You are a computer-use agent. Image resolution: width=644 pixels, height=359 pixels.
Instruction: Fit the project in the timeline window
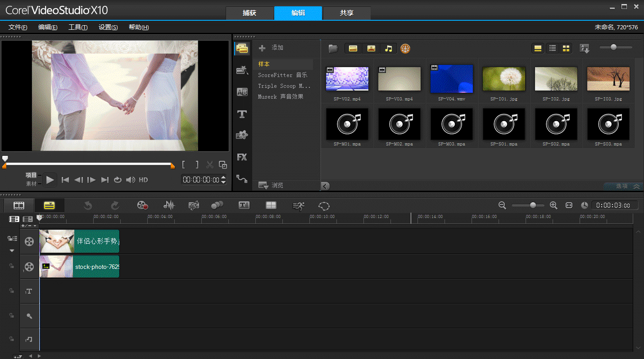tap(569, 205)
